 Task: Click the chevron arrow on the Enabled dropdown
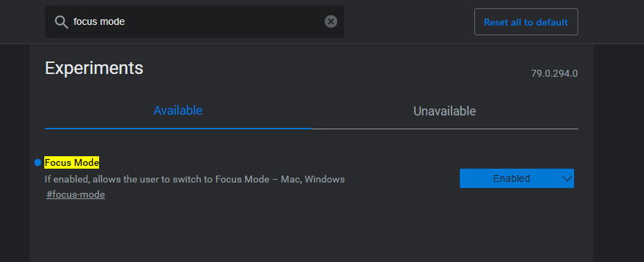567,179
